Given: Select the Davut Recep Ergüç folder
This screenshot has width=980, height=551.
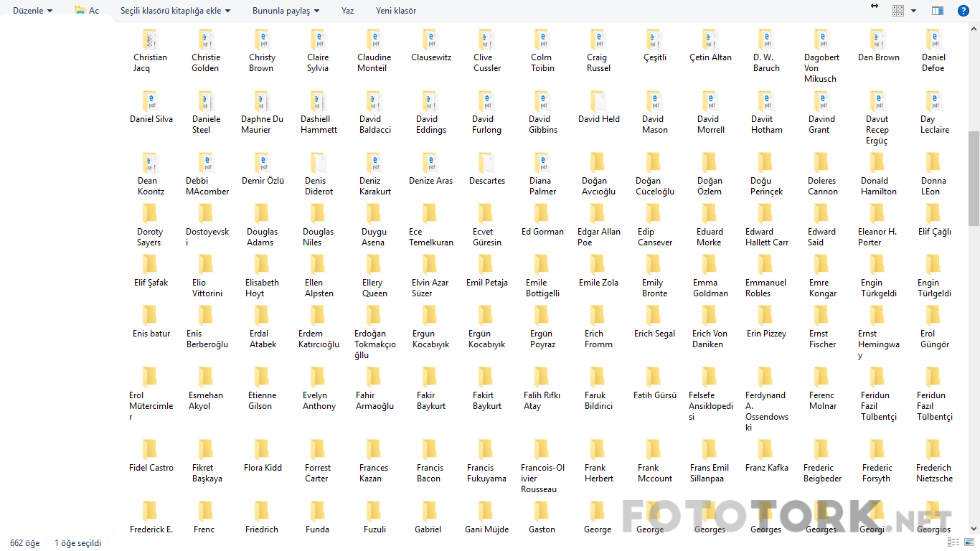Looking at the screenshot, I should [877, 118].
